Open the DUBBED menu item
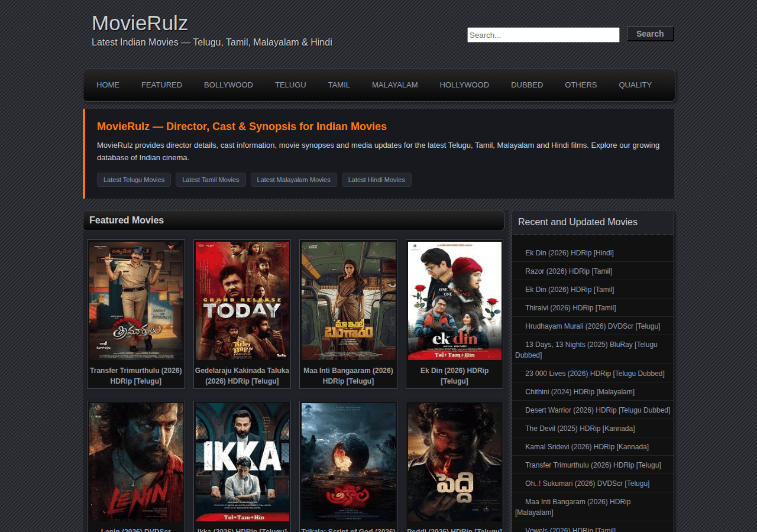 point(527,85)
